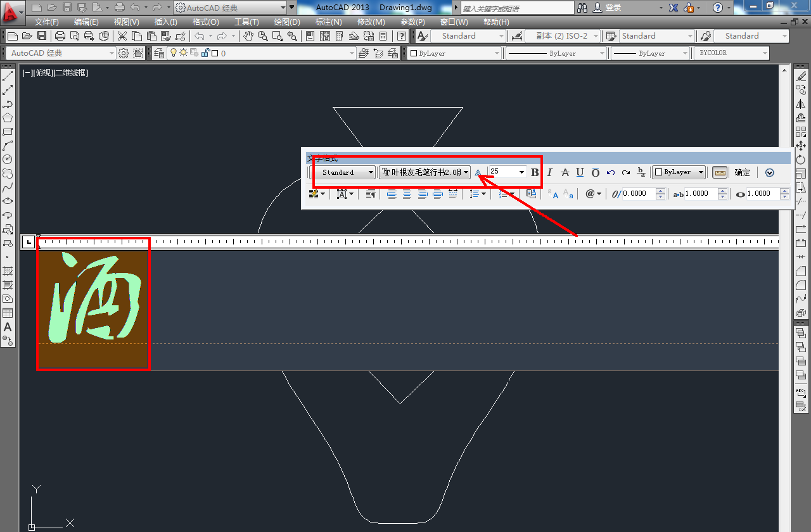Screen dimensions: 811x532
Task: Insert symbol with the @ button
Action: [x=593, y=194]
